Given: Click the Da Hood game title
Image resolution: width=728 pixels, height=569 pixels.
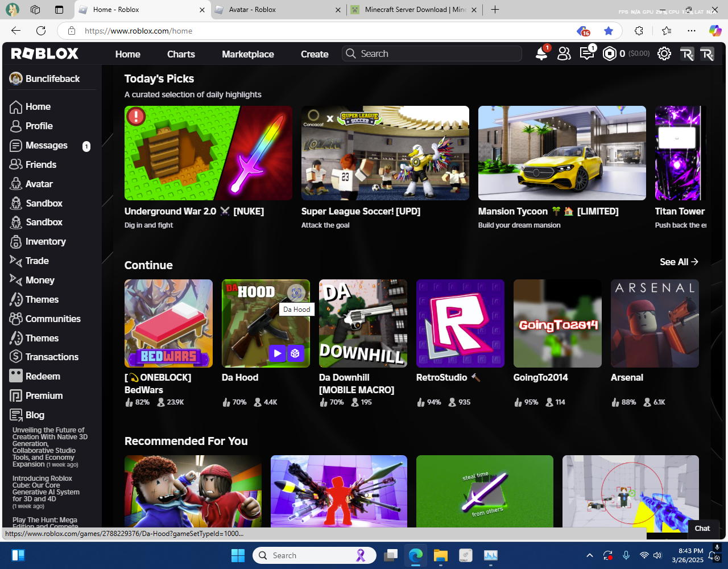Looking at the screenshot, I should tap(240, 377).
